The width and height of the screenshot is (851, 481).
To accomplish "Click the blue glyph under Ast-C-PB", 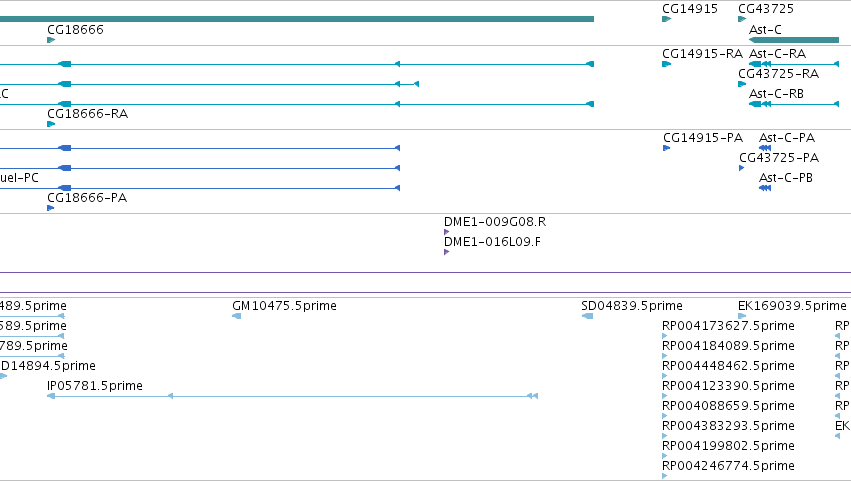I will (x=765, y=188).
